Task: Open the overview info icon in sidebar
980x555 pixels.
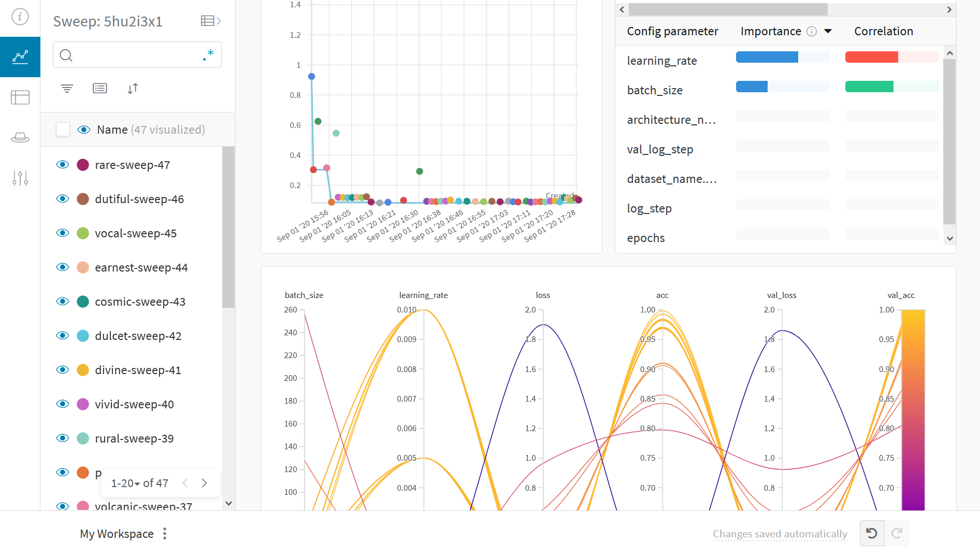Action: 20,17
